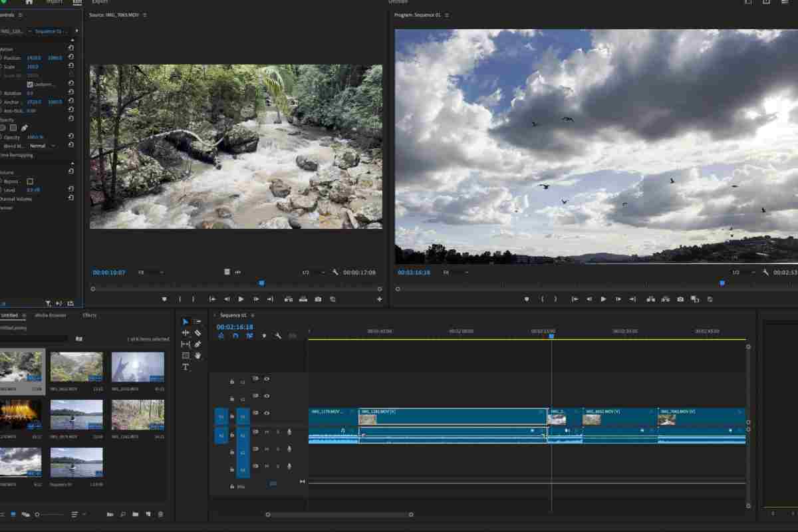
Task: Select the Track Select Forward tool
Action: 198,322
